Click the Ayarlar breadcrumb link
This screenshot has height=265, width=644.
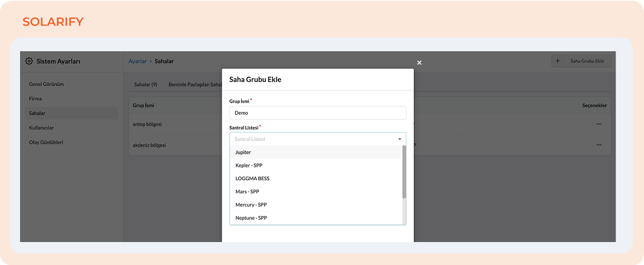coord(137,61)
